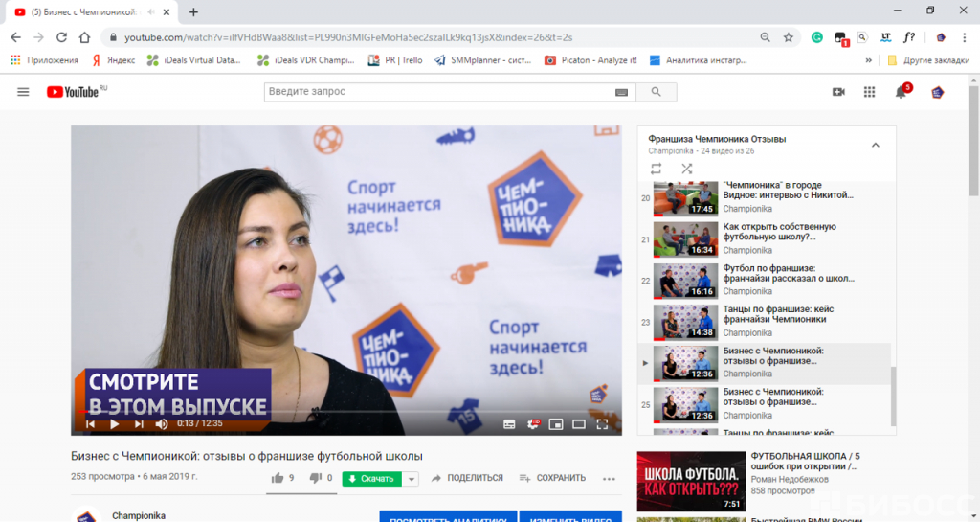Toggle playlist shuffle
The image size is (980, 522).
687,169
